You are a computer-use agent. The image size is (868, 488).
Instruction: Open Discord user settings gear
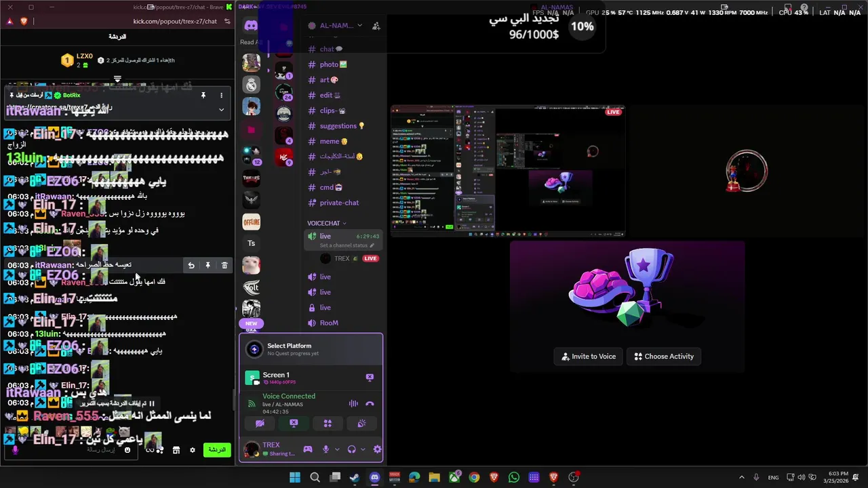(377, 449)
